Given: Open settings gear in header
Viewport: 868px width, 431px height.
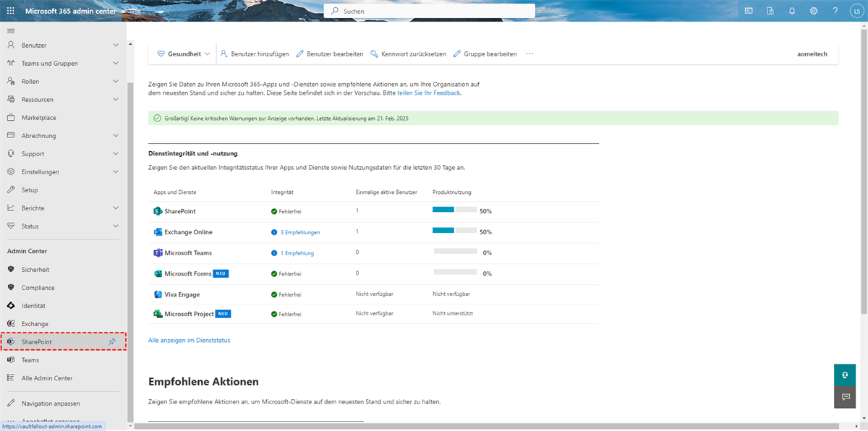Looking at the screenshot, I should (814, 12).
